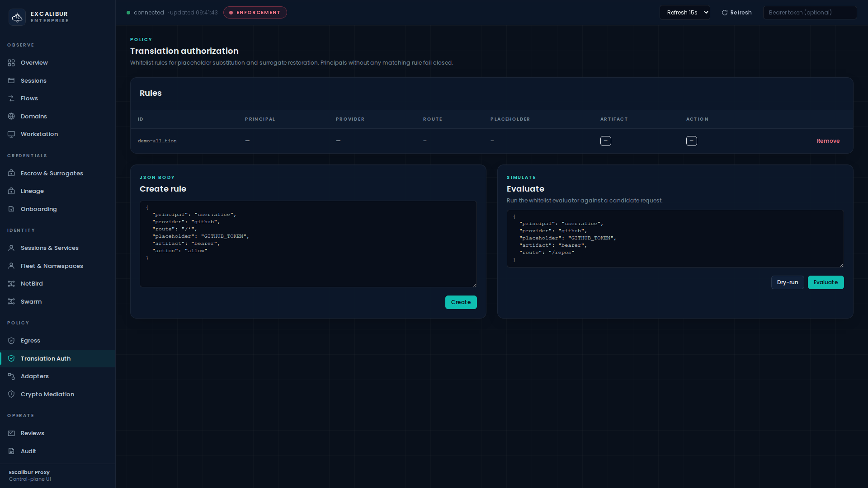
Task: Click the artifact badge in the demo rule row
Action: [605, 141]
